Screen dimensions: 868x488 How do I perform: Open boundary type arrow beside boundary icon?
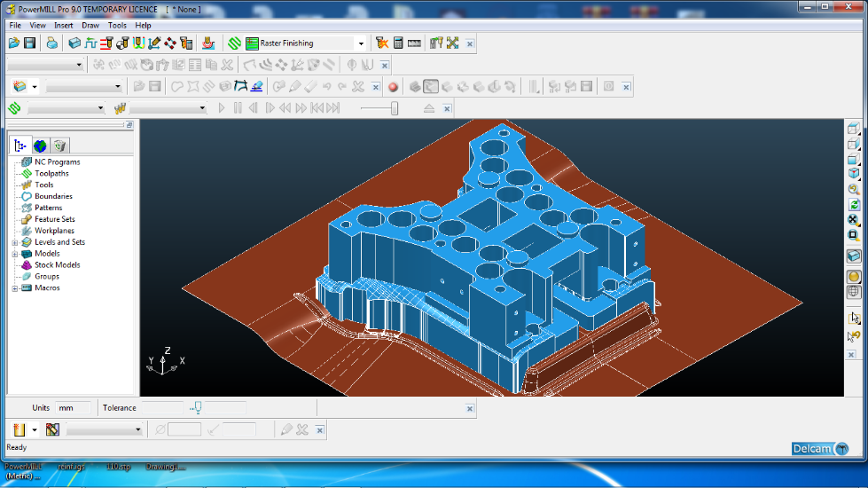pyautogui.click(x=35, y=87)
